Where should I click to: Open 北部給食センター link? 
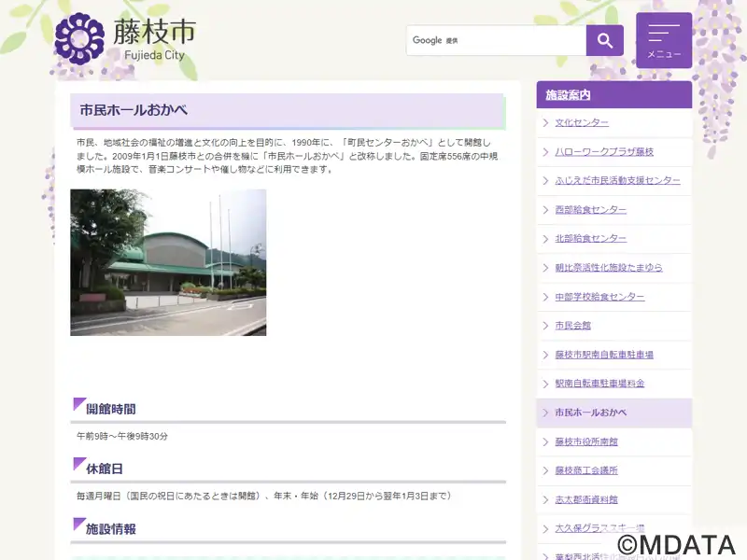(591, 239)
